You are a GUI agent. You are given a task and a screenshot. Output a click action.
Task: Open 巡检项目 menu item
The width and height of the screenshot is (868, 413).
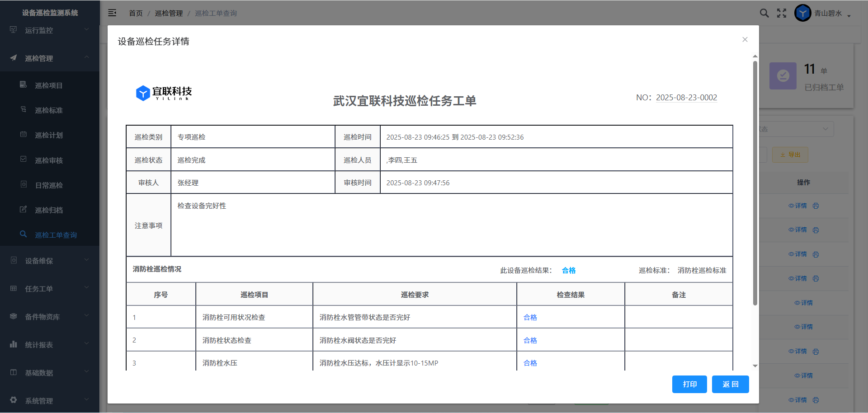49,85
